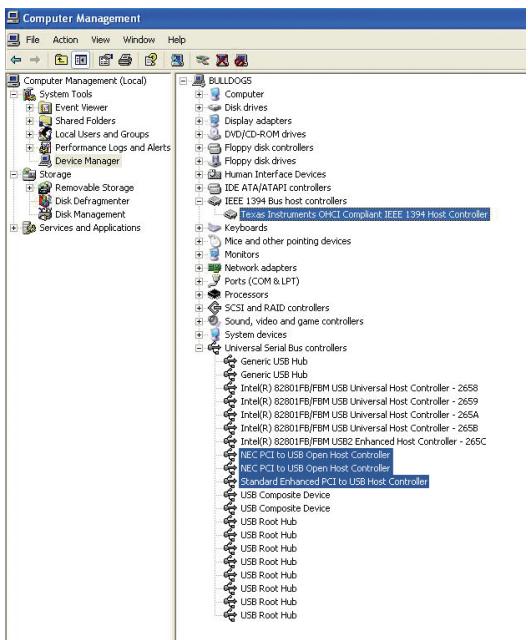
Task: Click the Sound, video and game controllers icon
Action: (214, 321)
